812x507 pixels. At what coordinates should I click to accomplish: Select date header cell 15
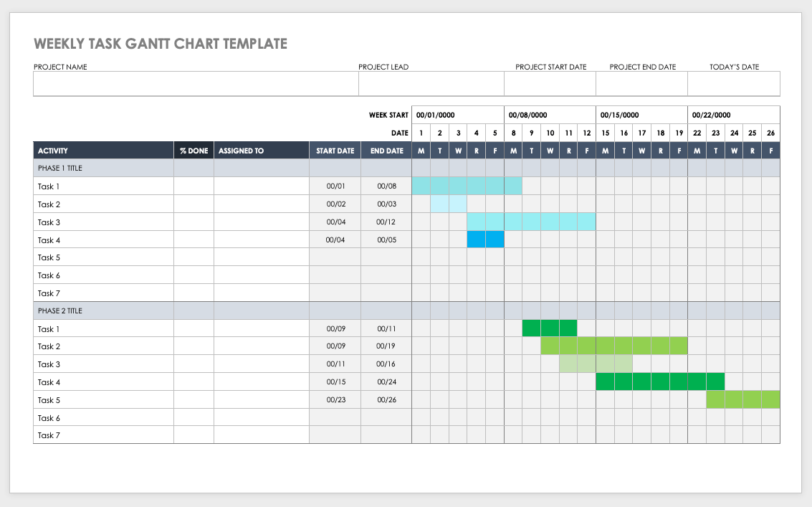605,133
